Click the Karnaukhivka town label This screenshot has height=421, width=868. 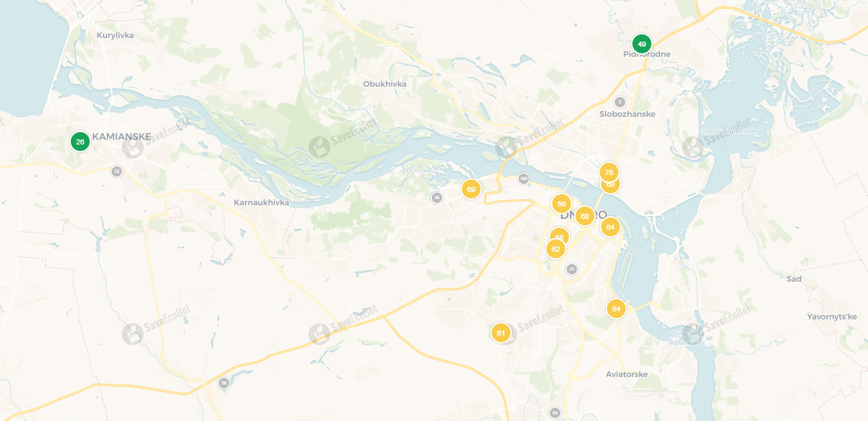(261, 202)
